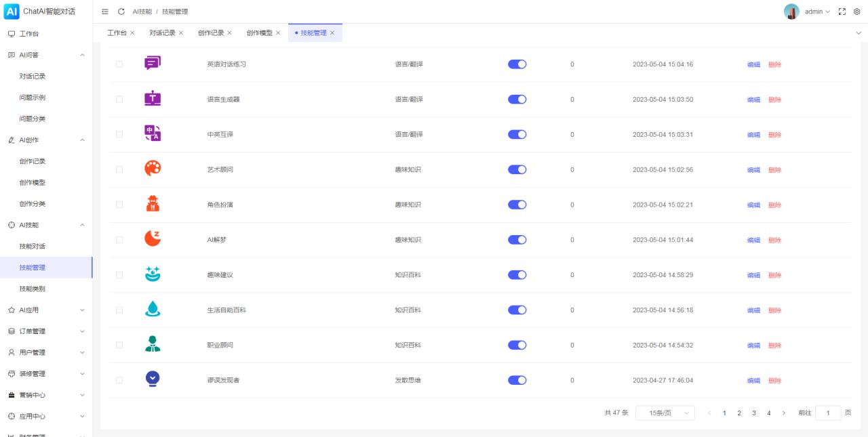Select the 趣味建议 row checkbox
This screenshot has width=868, height=437.
[119, 275]
